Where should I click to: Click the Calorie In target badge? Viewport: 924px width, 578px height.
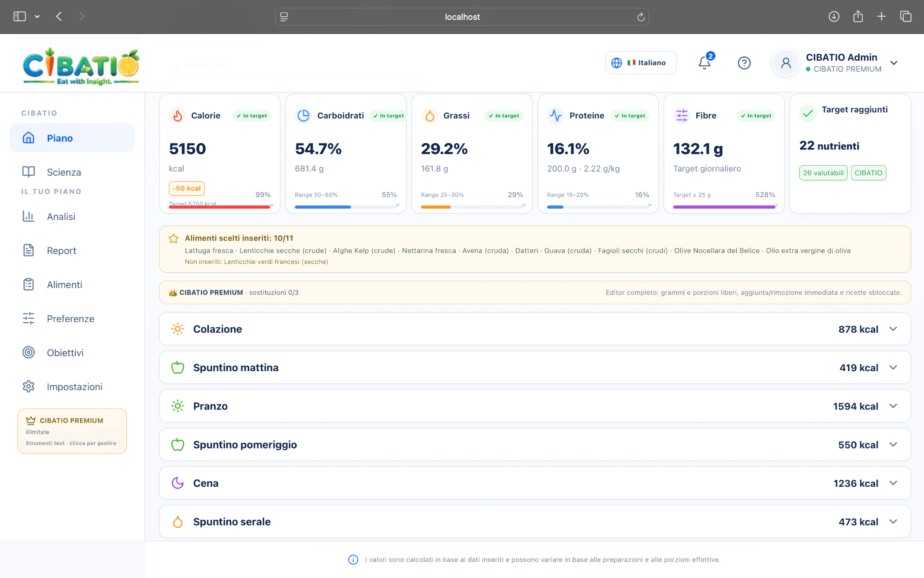pos(252,116)
